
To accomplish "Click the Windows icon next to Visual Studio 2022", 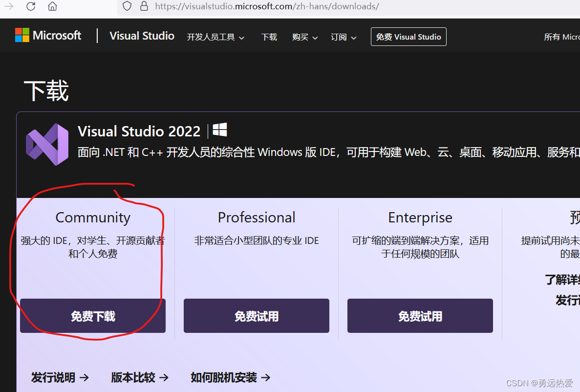I will (x=220, y=130).
